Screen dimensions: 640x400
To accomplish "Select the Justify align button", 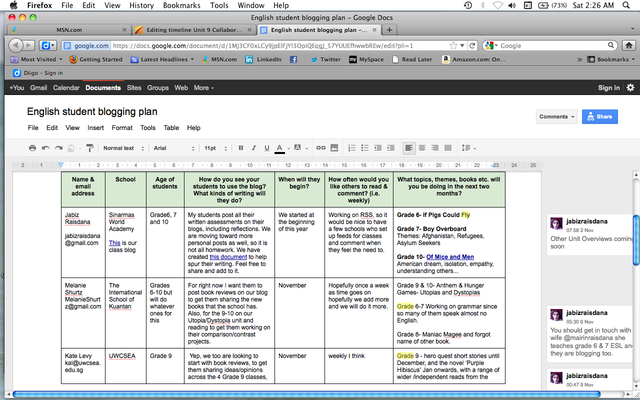I will [448, 148].
